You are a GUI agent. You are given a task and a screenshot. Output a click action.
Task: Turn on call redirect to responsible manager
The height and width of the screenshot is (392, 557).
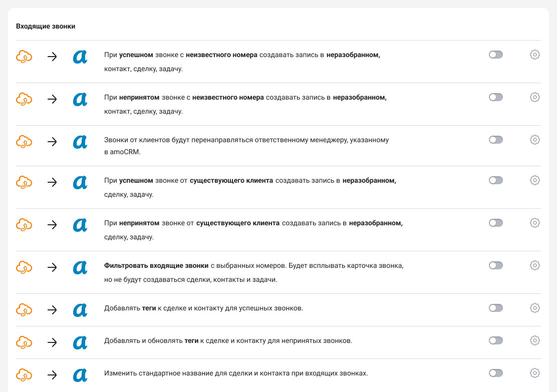[x=495, y=140]
